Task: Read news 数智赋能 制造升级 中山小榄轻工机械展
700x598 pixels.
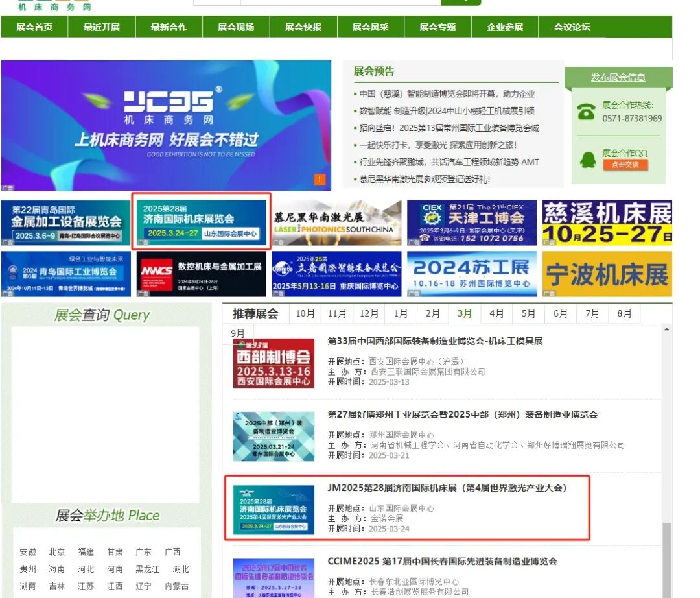Action: (447, 111)
